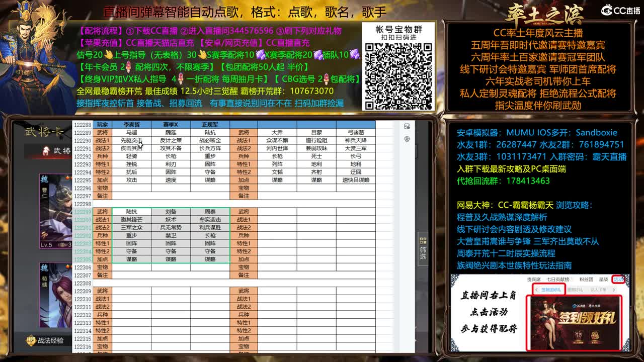The image size is (644, 362).
Task: Select row header 122298
Action: [83, 204]
